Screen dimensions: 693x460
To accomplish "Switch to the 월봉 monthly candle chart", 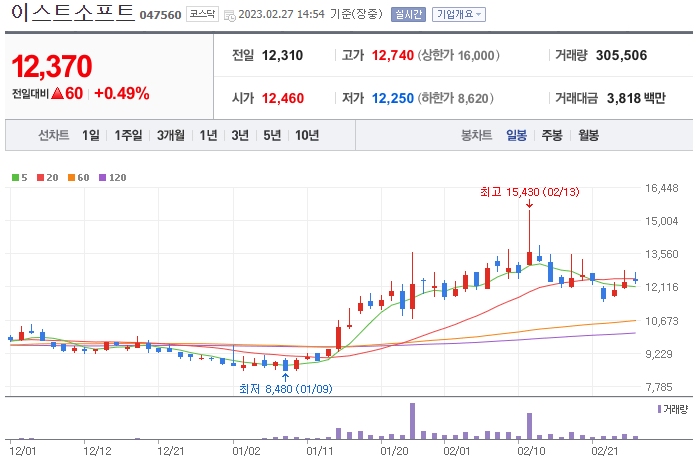I will [588, 135].
